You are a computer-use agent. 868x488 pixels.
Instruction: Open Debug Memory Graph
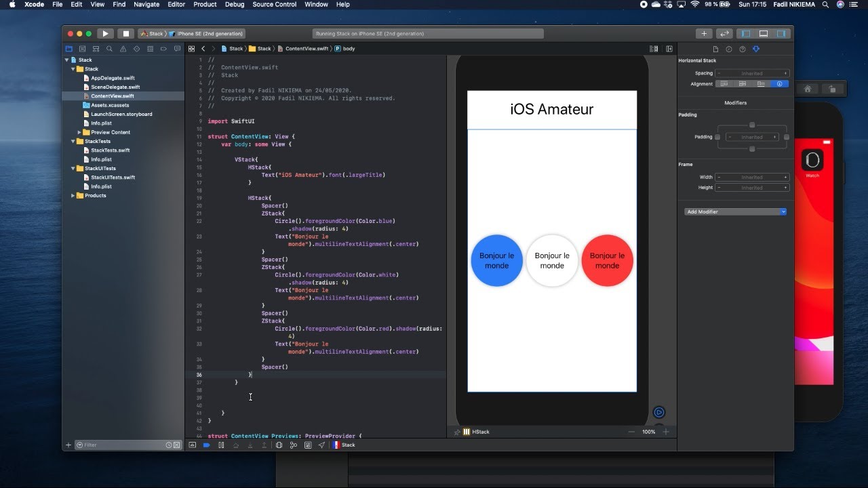coord(294,445)
